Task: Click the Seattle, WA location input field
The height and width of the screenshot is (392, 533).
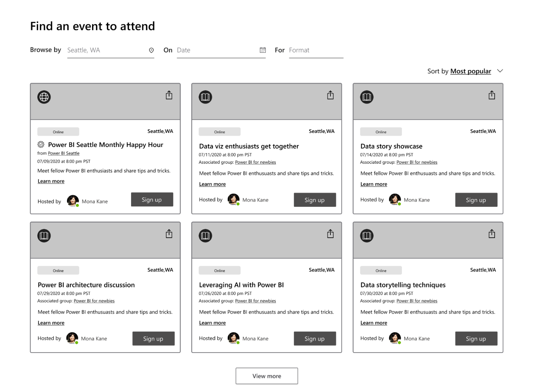Action: coord(106,50)
